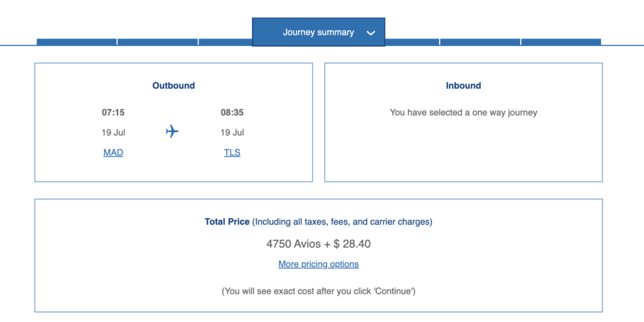The image size is (644, 322).
Task: Click the exact cost after Continue note
Action: (x=318, y=291)
